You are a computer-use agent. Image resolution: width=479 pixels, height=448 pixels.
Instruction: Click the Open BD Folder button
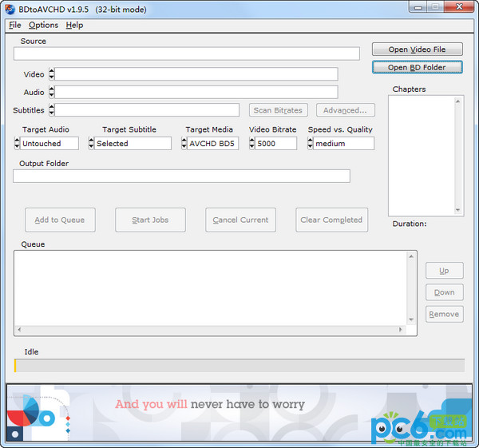[417, 68]
